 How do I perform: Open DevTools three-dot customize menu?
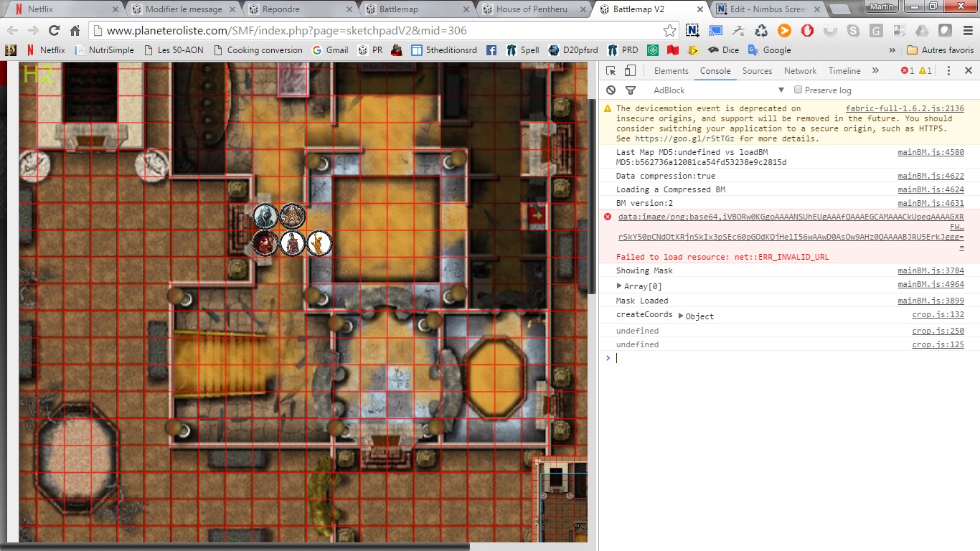[x=948, y=71]
